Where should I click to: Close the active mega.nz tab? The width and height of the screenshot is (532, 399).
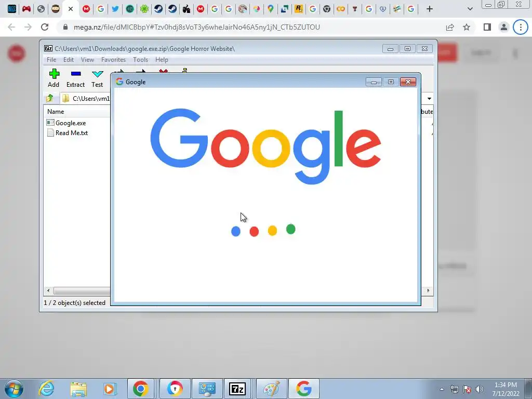[71, 9]
